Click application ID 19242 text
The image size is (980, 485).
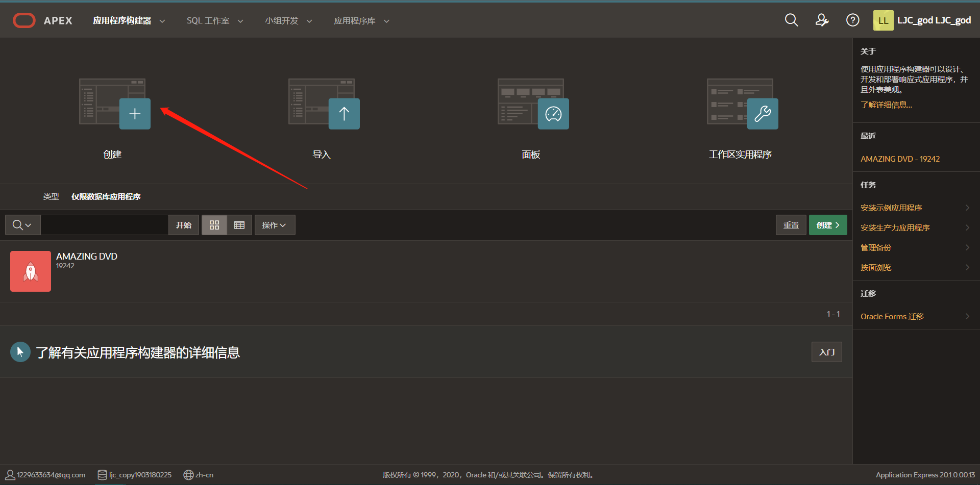tap(65, 266)
